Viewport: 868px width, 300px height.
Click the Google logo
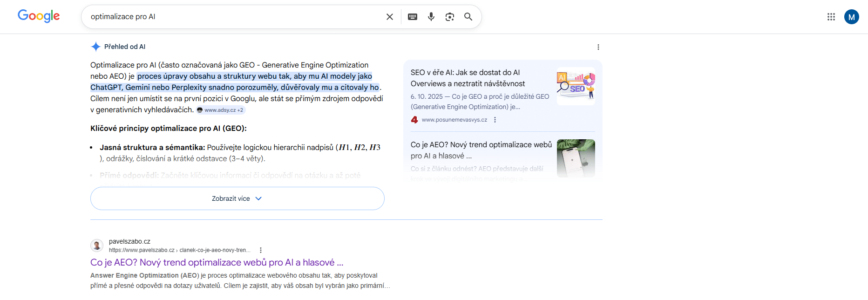coord(39,16)
